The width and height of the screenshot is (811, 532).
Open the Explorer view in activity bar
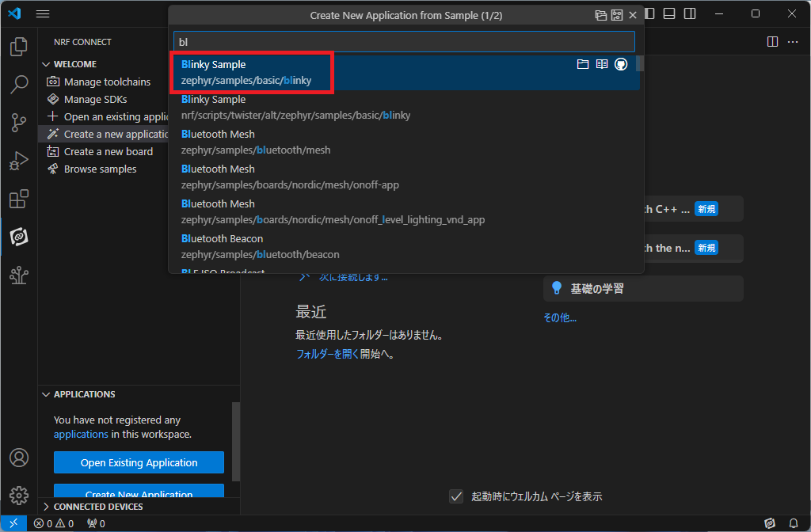coord(19,47)
